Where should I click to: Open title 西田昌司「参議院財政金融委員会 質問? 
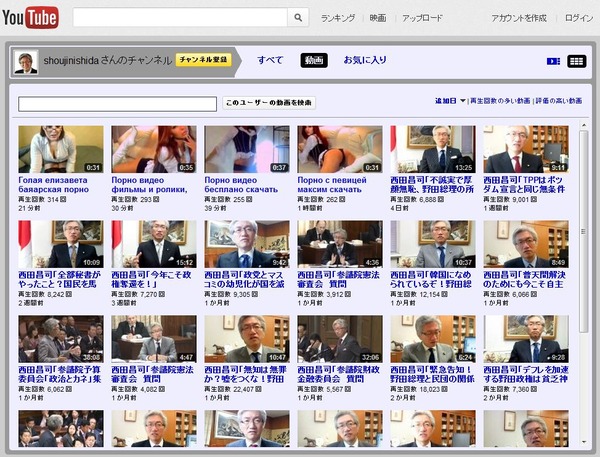click(338, 374)
